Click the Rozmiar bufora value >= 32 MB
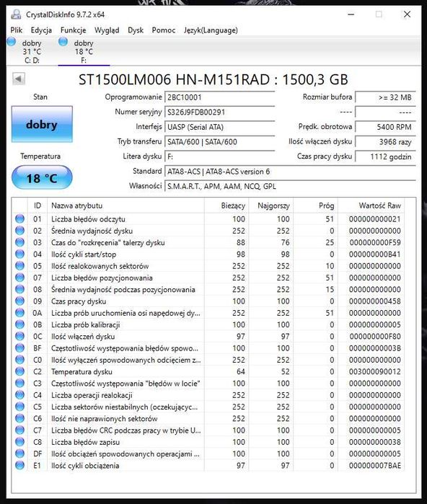 coord(385,97)
